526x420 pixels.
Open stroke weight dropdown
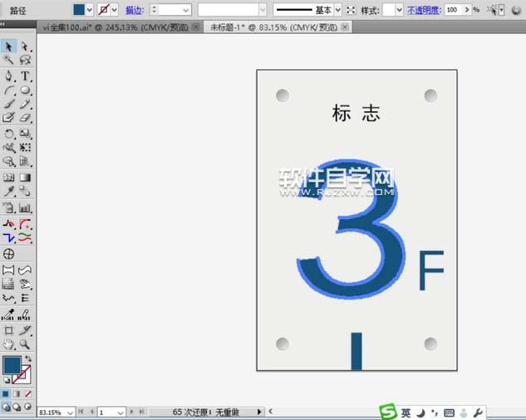pyautogui.click(x=186, y=10)
